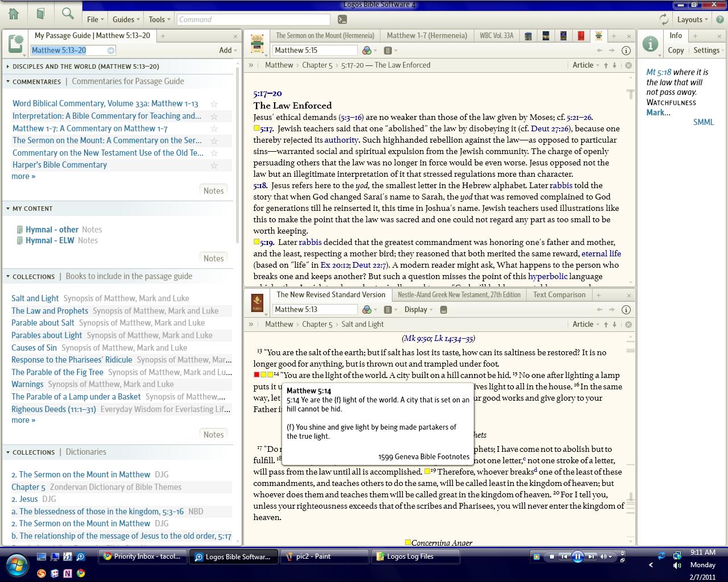Pause the taskbar media player
This screenshot has width=728, height=582.
(577, 556)
